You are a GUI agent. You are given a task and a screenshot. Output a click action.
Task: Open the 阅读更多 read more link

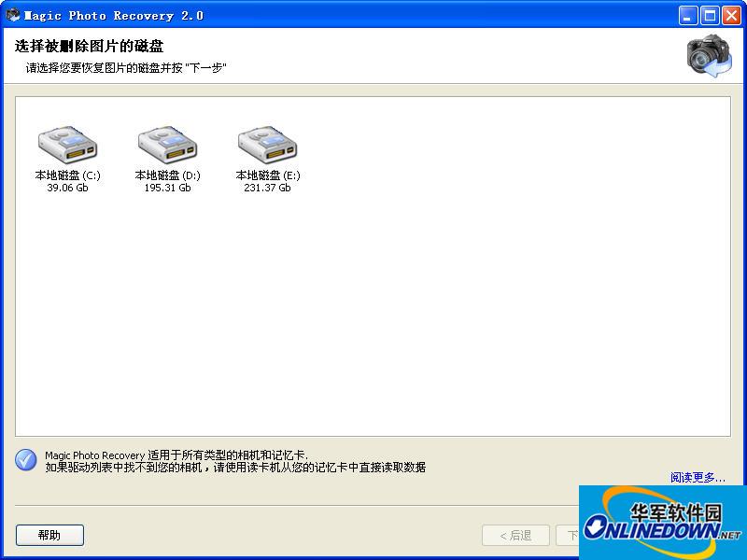[x=698, y=477]
